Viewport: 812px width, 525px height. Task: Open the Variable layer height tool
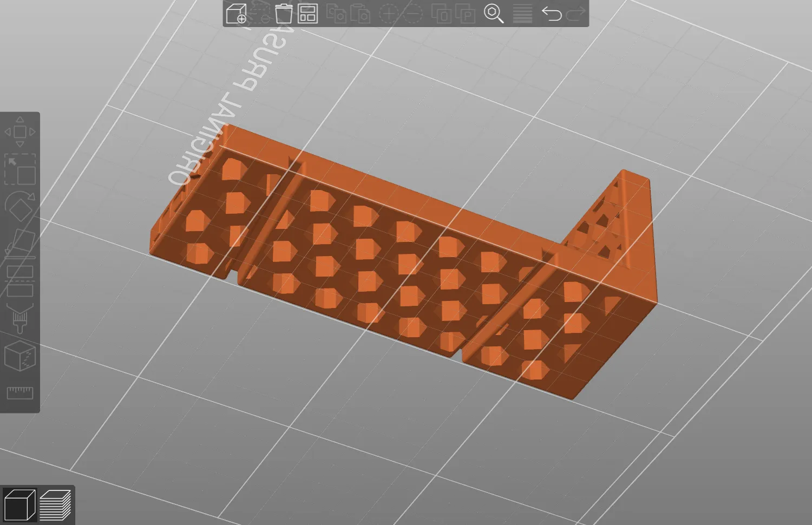(x=522, y=13)
